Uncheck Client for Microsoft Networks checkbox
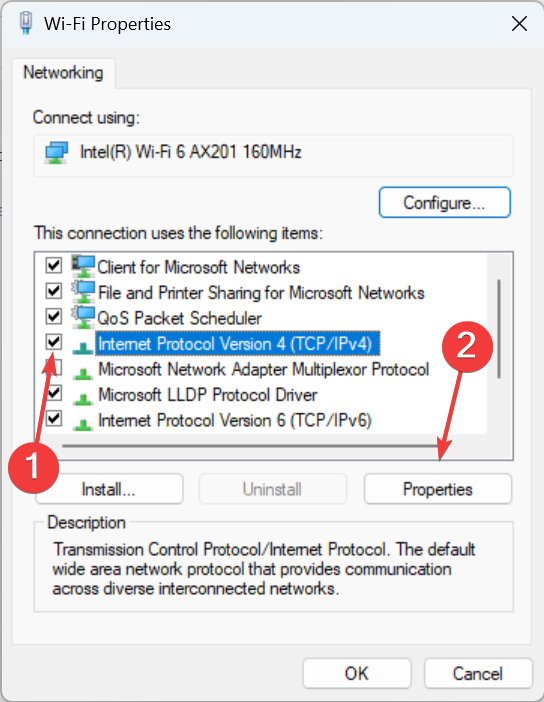This screenshot has width=544, height=702. (x=54, y=265)
